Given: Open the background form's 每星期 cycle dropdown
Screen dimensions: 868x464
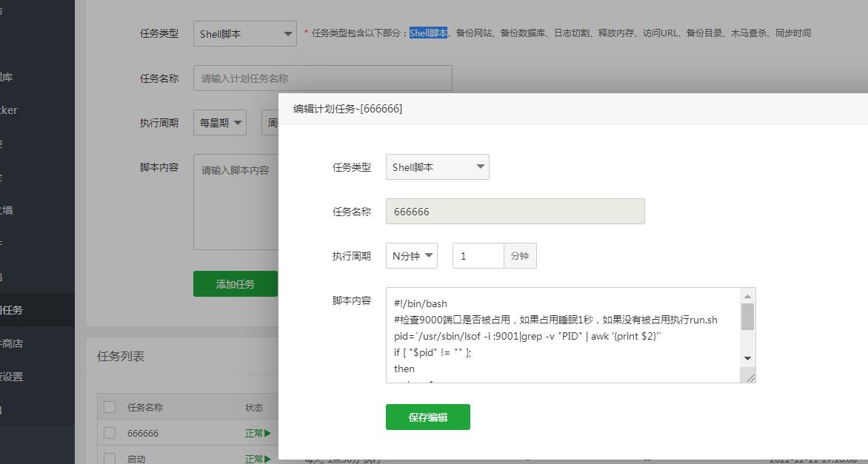Looking at the screenshot, I should 219,123.
